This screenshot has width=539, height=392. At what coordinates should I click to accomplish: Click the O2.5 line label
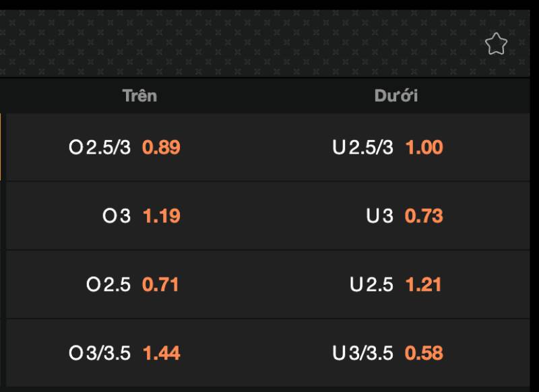(108, 284)
